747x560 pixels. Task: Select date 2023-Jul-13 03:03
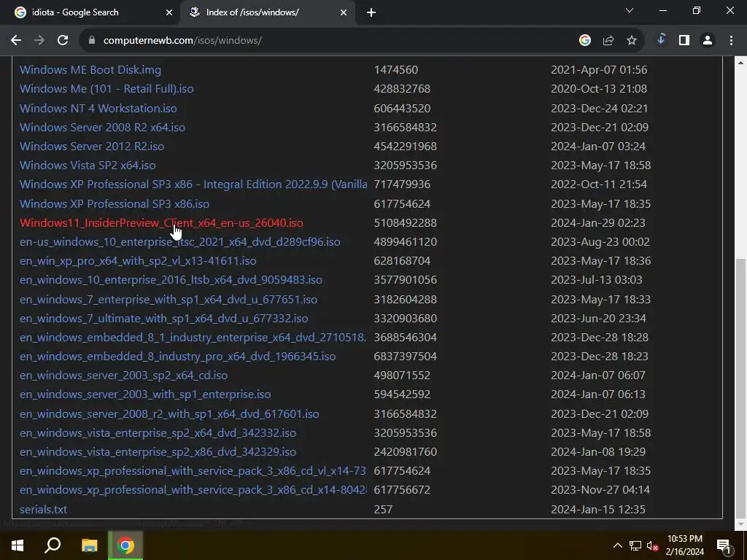tap(597, 281)
